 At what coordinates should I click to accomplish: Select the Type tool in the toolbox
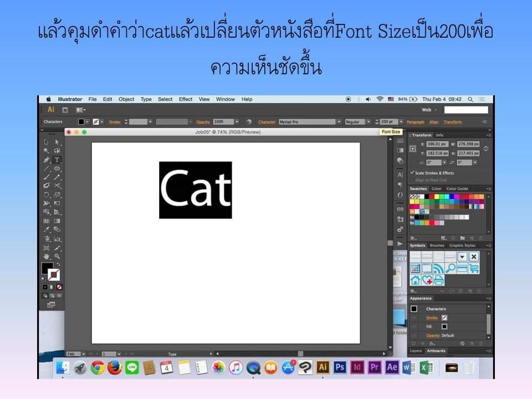coord(57,160)
